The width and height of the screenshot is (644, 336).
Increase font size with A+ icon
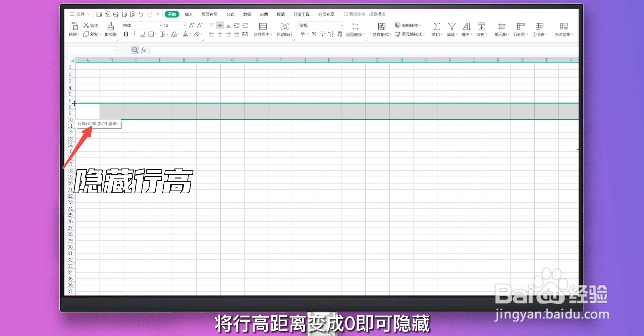point(191,25)
